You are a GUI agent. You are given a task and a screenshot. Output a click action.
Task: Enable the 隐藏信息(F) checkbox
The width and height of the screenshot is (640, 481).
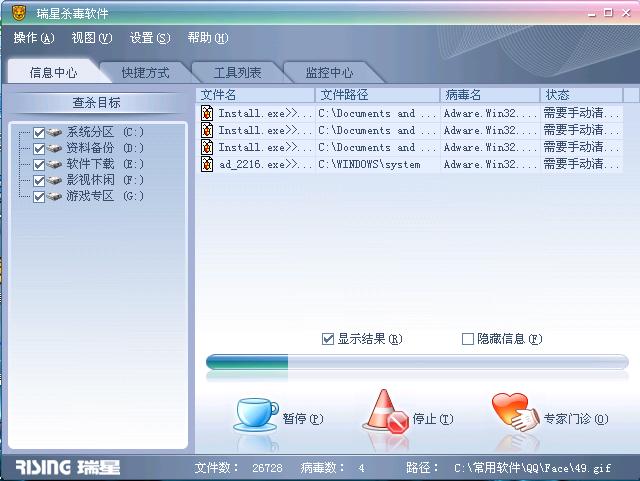[x=468, y=339]
